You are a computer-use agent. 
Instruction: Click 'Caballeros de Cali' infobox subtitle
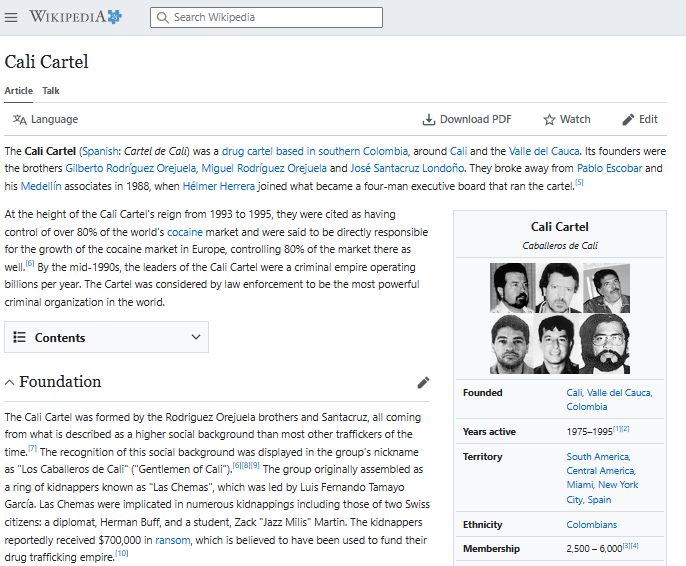pos(560,246)
